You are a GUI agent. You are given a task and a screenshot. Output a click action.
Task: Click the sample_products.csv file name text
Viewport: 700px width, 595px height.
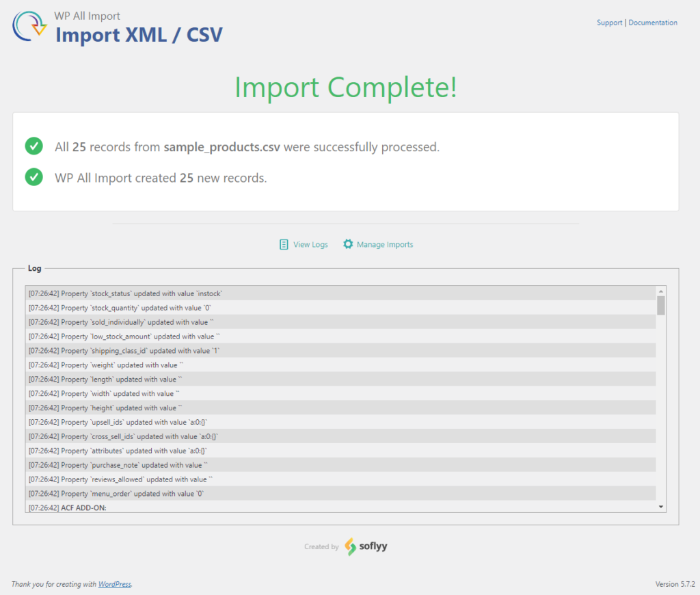(x=222, y=147)
